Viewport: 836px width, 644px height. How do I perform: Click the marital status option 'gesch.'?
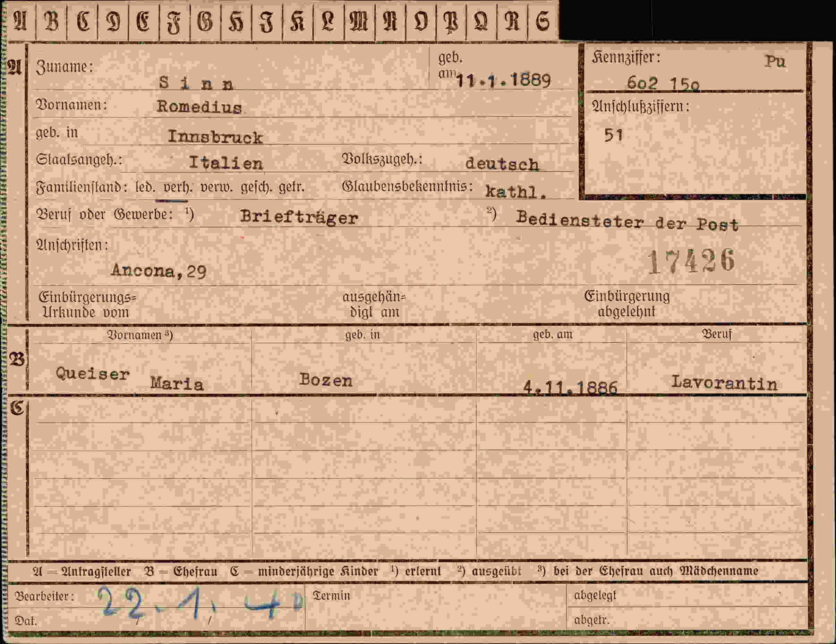[x=256, y=188]
